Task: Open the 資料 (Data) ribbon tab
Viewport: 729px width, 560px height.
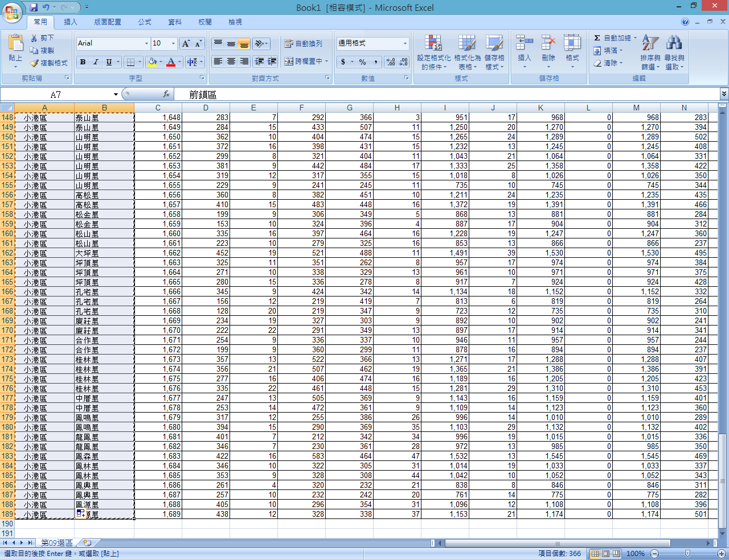Action: coord(175,22)
